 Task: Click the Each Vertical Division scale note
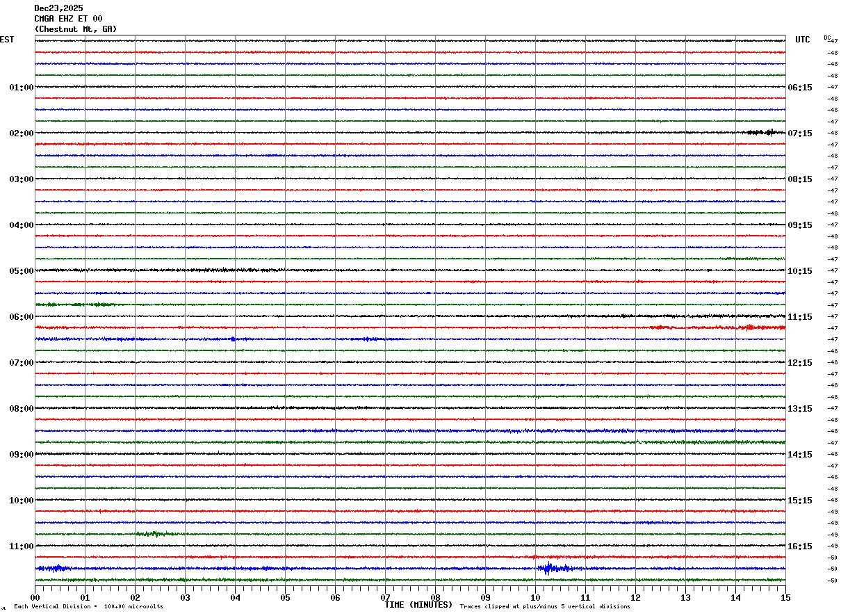[x=88, y=607]
